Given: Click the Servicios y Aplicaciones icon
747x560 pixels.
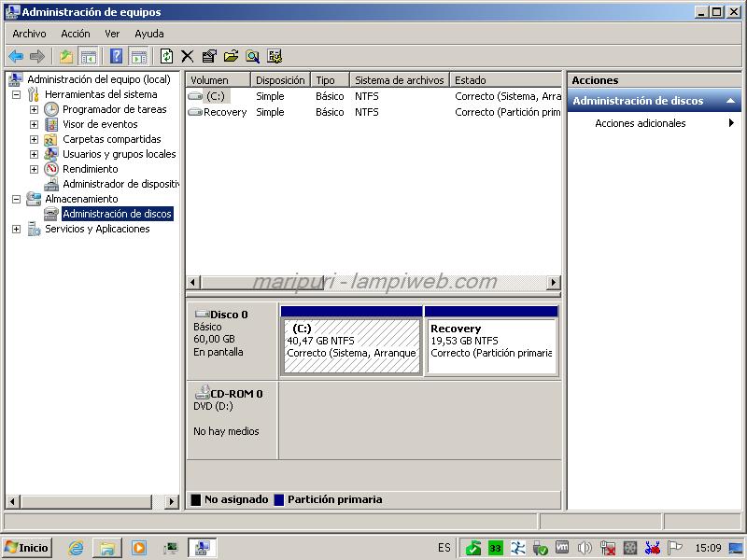Looking at the screenshot, I should pos(34,229).
